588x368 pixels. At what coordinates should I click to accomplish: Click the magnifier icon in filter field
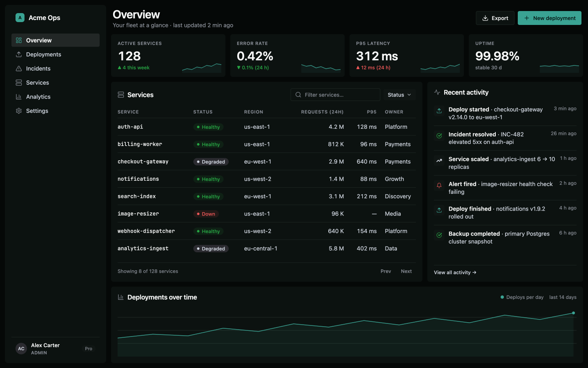pyautogui.click(x=298, y=95)
